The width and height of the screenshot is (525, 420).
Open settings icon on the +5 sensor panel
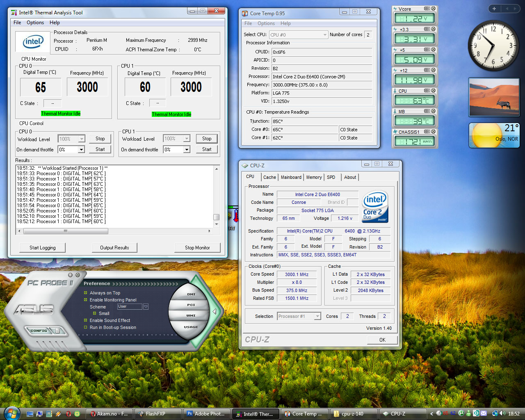(427, 50)
